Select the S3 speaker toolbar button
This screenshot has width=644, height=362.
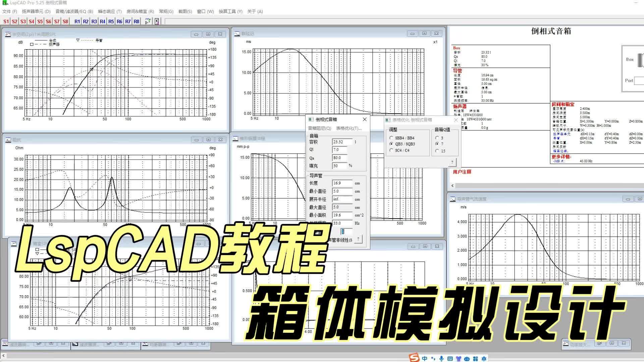tap(23, 21)
